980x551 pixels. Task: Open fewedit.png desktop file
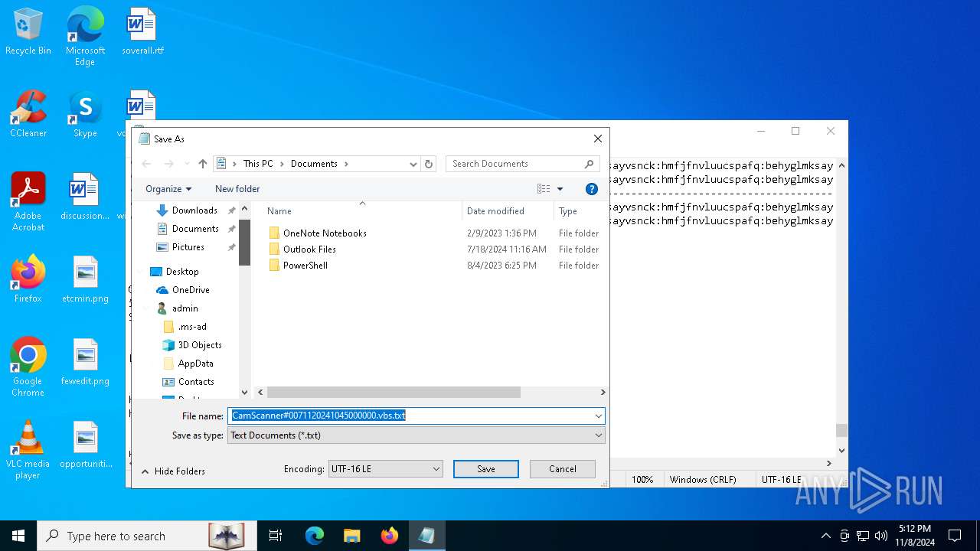coord(85,363)
